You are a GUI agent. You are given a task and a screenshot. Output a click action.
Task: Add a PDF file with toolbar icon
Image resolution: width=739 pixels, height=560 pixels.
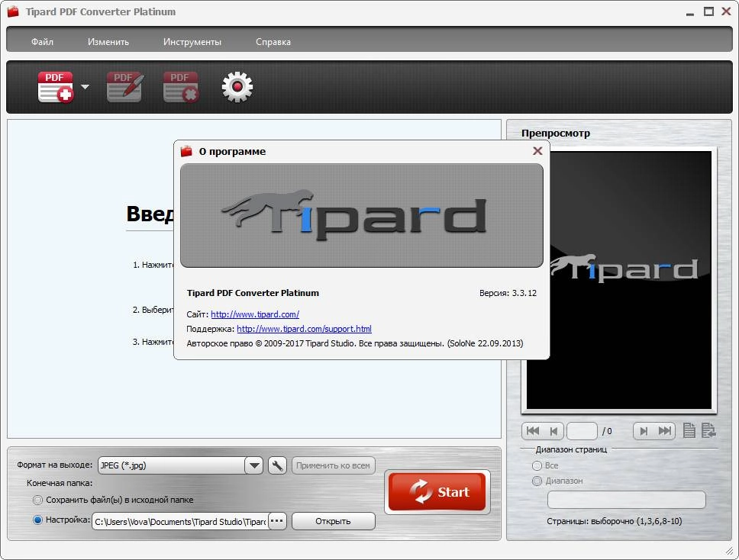tap(56, 87)
